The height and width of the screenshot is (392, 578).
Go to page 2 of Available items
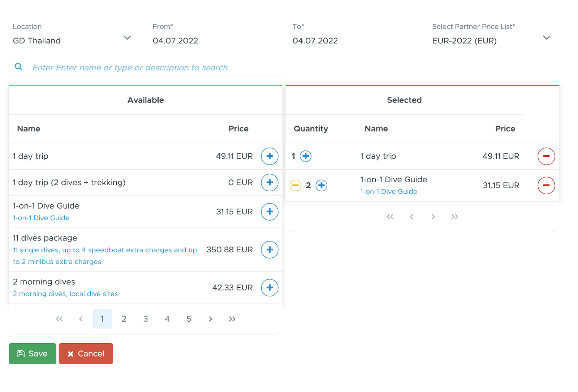tap(124, 319)
